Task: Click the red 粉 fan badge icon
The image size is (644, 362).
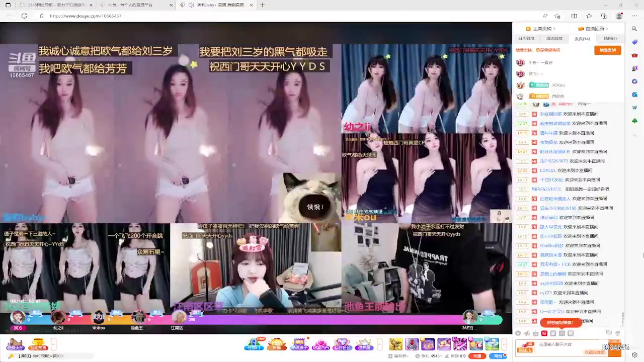Action: (x=544, y=333)
